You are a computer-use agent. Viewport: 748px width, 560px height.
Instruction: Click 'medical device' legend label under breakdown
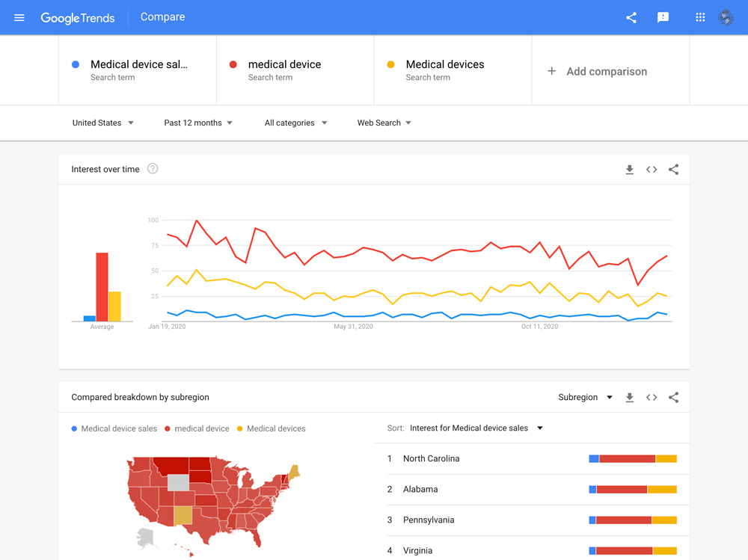pos(202,428)
